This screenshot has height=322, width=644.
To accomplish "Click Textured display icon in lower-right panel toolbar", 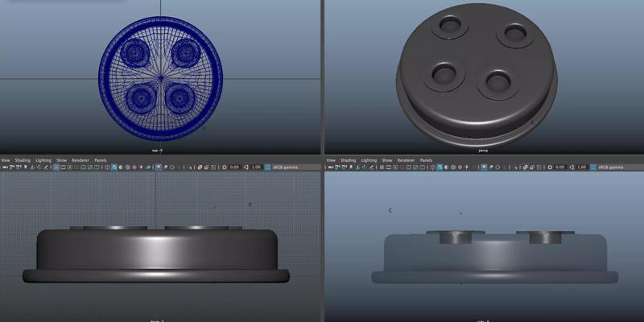I will (460, 167).
